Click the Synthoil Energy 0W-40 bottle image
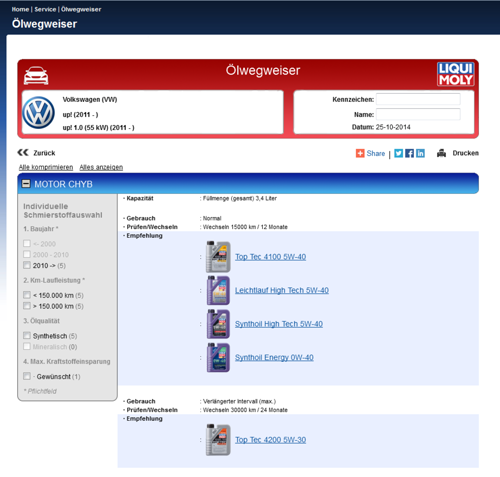The width and height of the screenshot is (500, 477). (x=218, y=357)
